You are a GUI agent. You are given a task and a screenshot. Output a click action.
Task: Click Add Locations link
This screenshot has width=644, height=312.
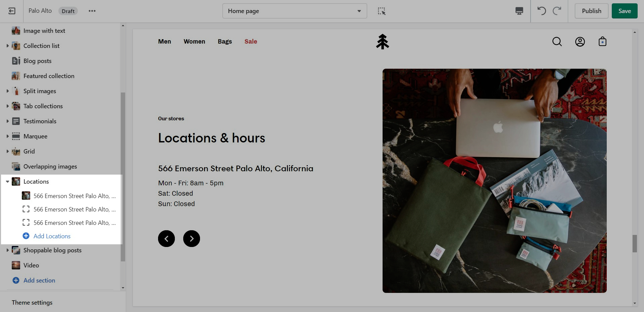[52, 236]
